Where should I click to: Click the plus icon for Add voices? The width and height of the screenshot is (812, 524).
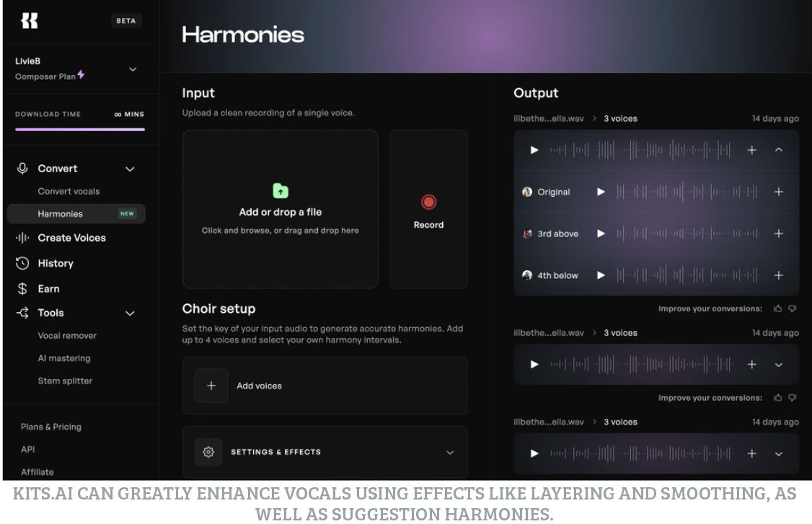pos(211,386)
